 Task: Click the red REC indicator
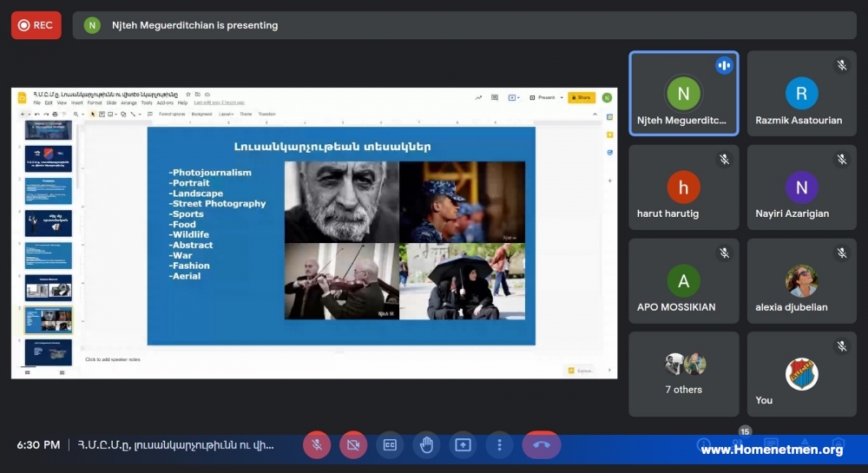(x=36, y=25)
